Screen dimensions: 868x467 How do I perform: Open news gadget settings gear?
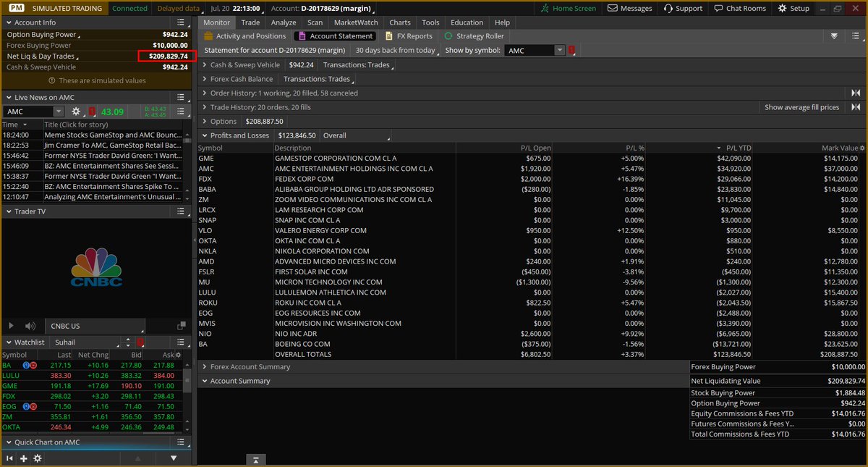pyautogui.click(x=77, y=112)
